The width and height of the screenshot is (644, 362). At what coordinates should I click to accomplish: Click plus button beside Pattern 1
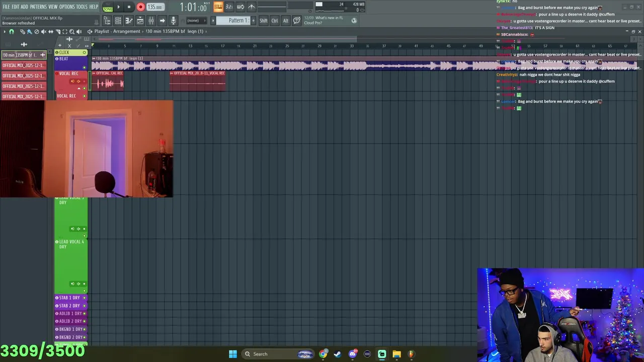pyautogui.click(x=253, y=21)
